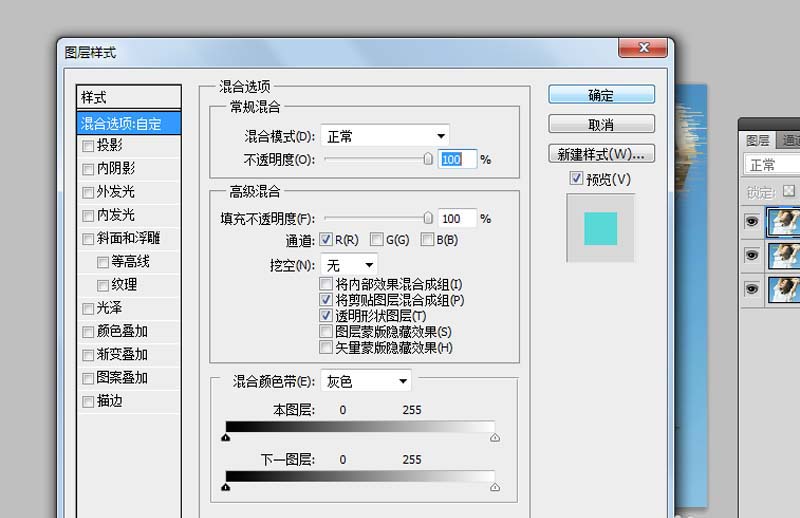Click 下一图层 black point slider triangle

(226, 487)
